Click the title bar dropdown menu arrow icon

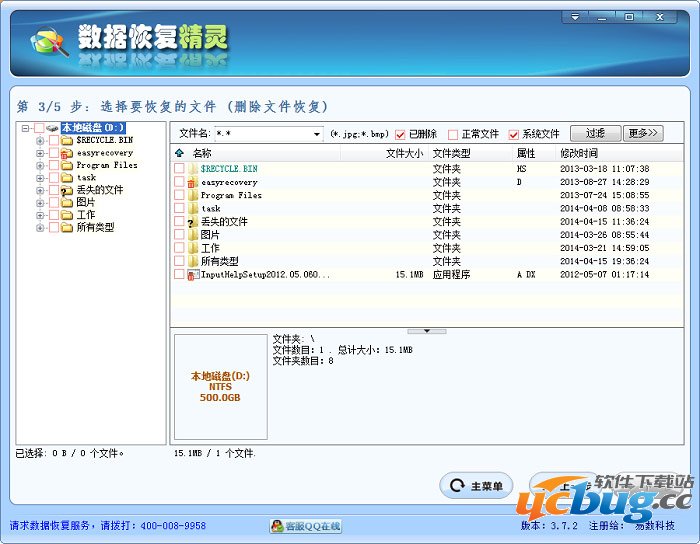(x=575, y=17)
